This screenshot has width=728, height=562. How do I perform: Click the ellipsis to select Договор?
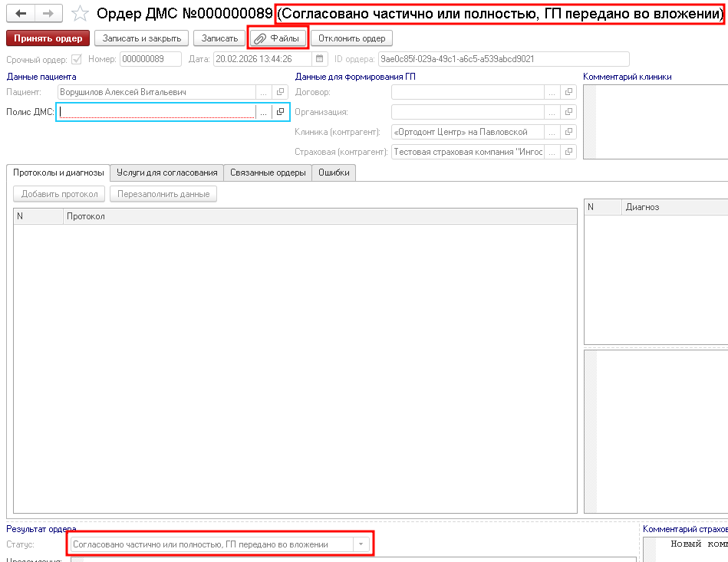(552, 92)
